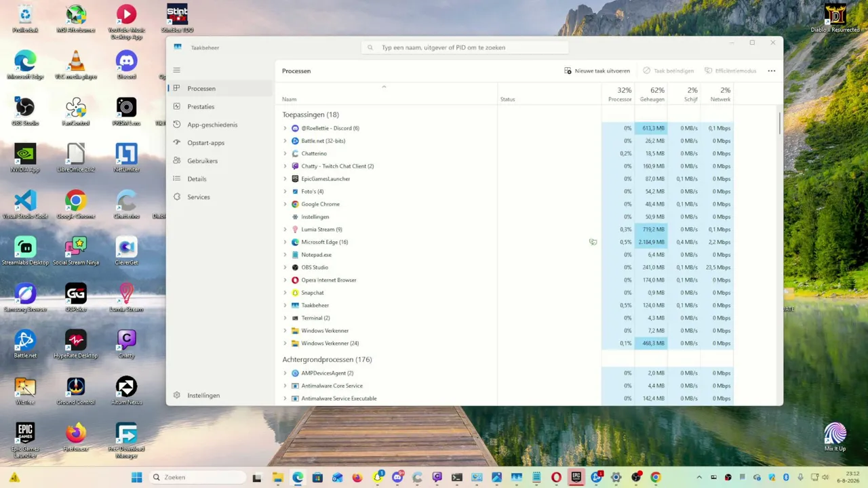
Task: Select the Firefox desktop shortcut
Action: click(x=75, y=436)
